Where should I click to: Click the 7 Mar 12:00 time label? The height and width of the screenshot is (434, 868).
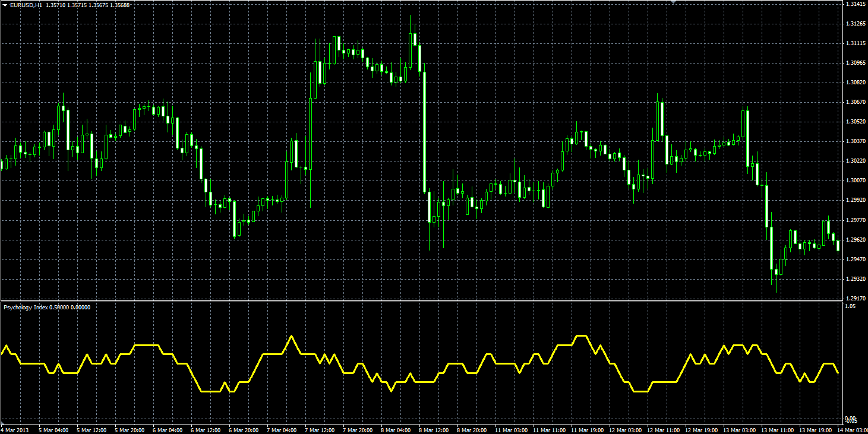[320, 430]
